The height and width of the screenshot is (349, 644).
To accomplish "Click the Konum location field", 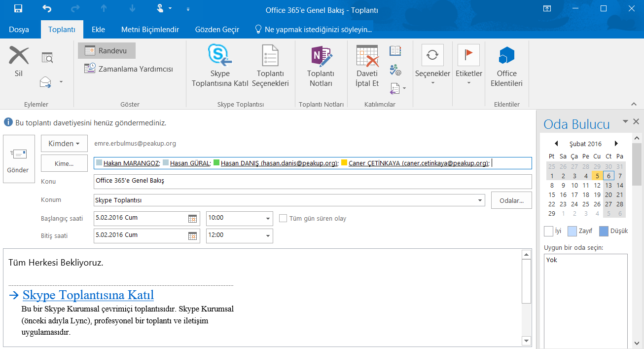I will [x=289, y=200].
